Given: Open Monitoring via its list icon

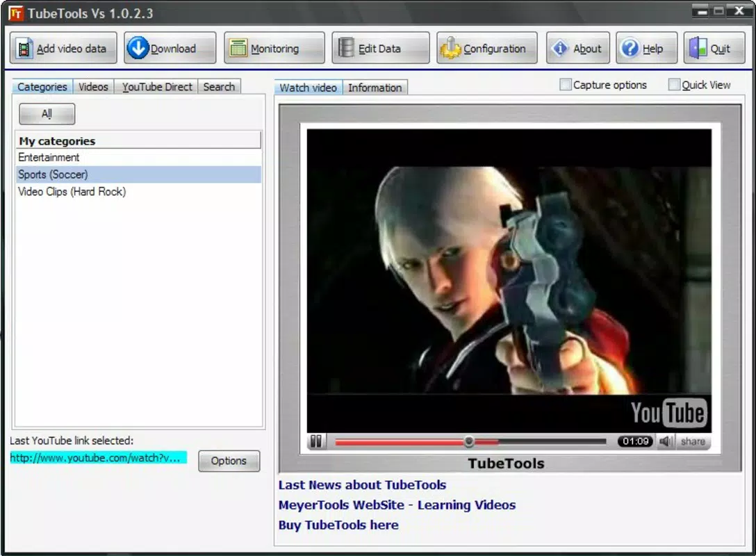Looking at the screenshot, I should click(238, 48).
